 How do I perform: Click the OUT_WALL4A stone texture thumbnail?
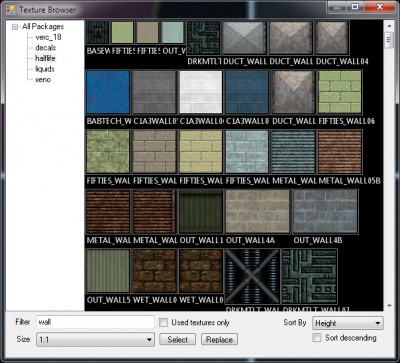[258, 211]
